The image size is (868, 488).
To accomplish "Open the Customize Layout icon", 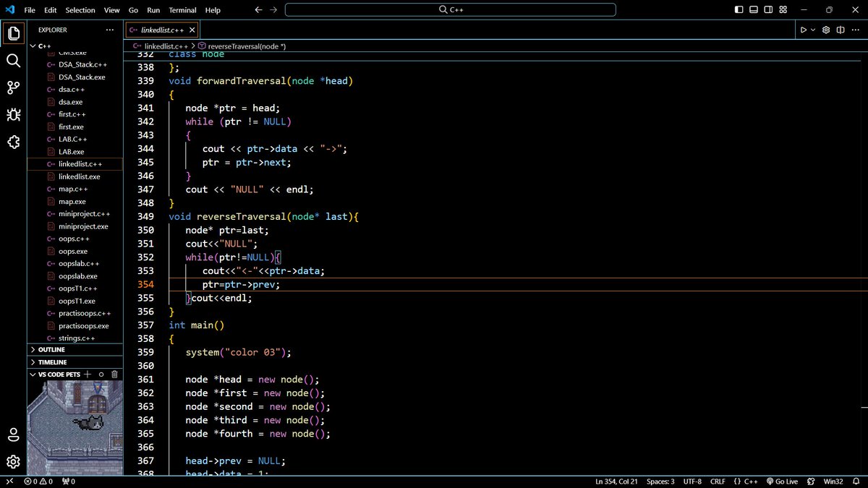I will (x=783, y=10).
